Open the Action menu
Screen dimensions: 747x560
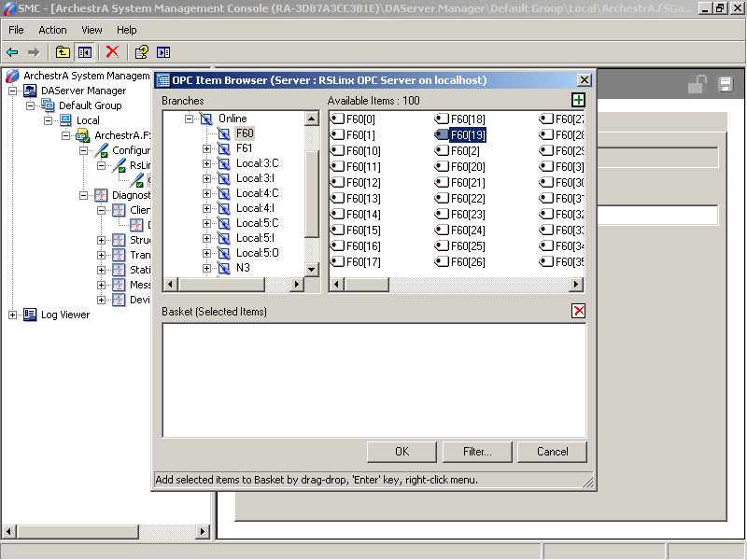52,30
